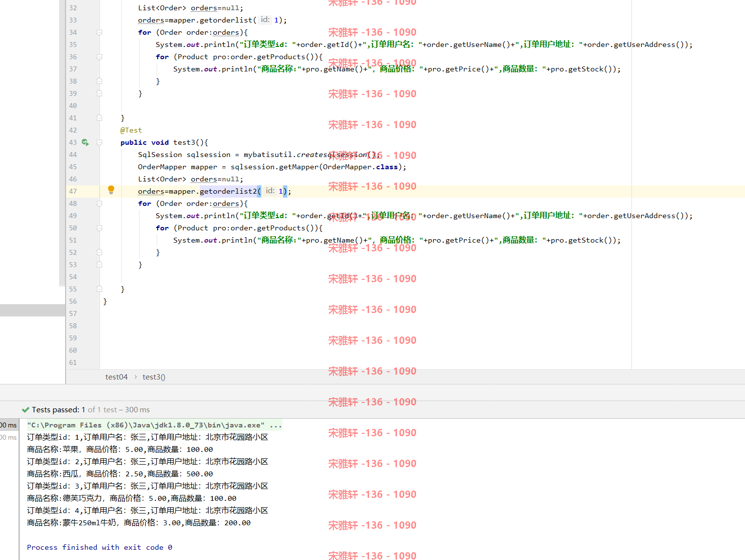
Task: Click 'List<Order> orders=null' on line 46
Action: tap(190, 179)
